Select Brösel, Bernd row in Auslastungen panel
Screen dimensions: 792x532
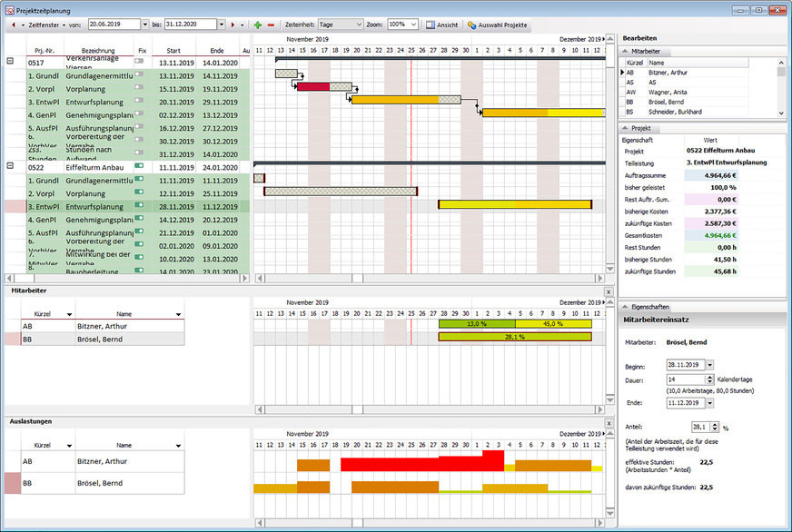103,483
